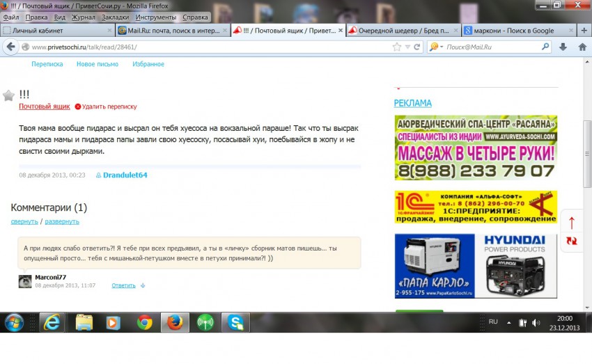
Task: Open the "Закладки" menu
Action: click(x=114, y=16)
